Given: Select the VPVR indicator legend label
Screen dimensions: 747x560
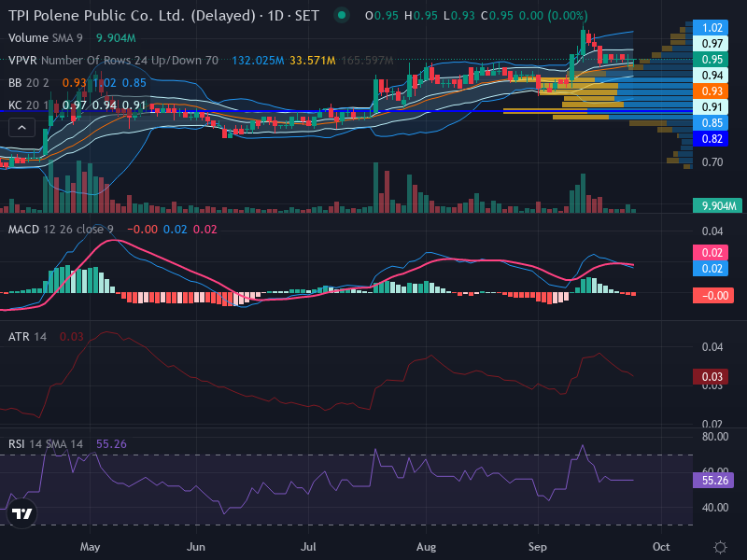Looking at the screenshot, I should (113, 61).
